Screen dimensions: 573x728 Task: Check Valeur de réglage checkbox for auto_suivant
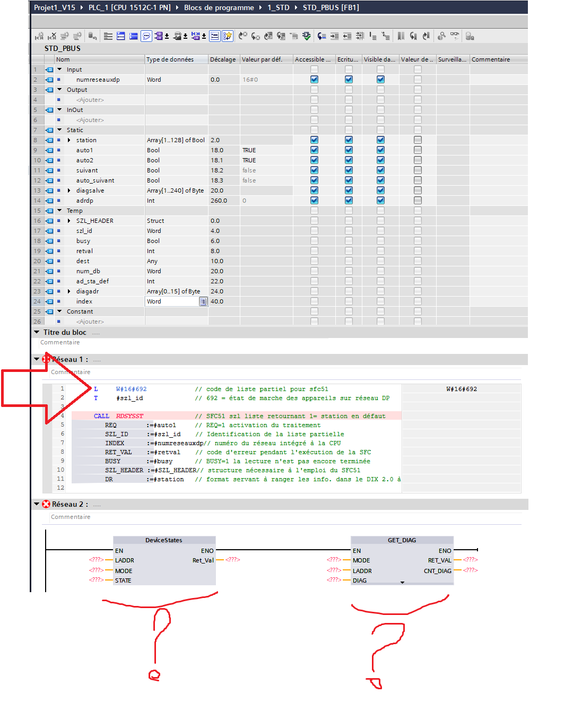[x=418, y=180]
